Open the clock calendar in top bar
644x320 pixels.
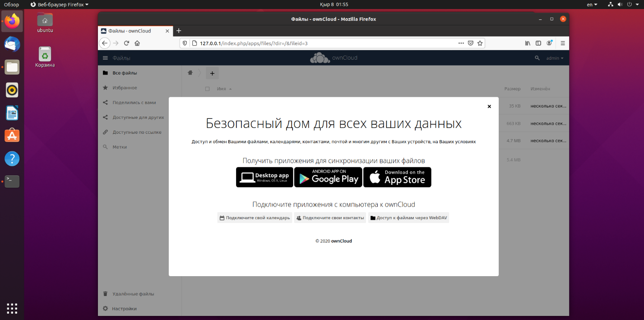[334, 5]
